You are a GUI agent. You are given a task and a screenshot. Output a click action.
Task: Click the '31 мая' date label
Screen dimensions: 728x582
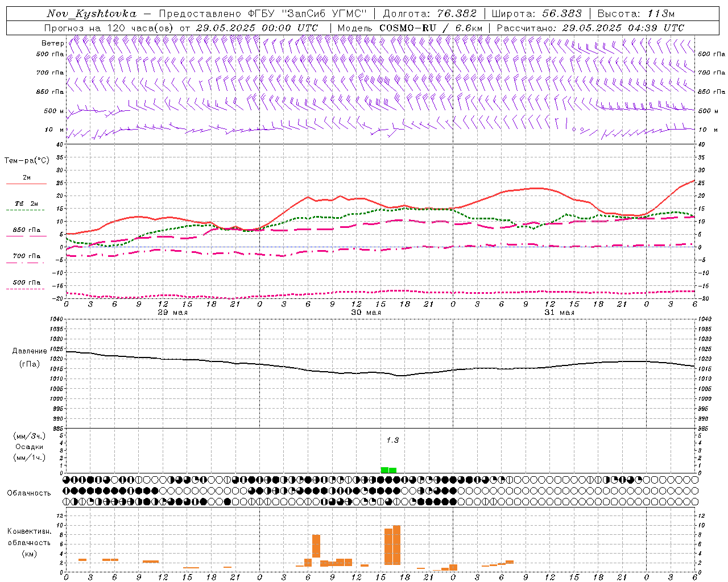pos(560,313)
